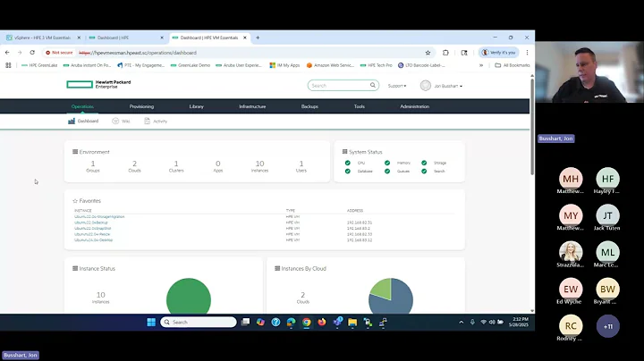
Task: Click the Clouds count in Environment
Action: point(134,166)
